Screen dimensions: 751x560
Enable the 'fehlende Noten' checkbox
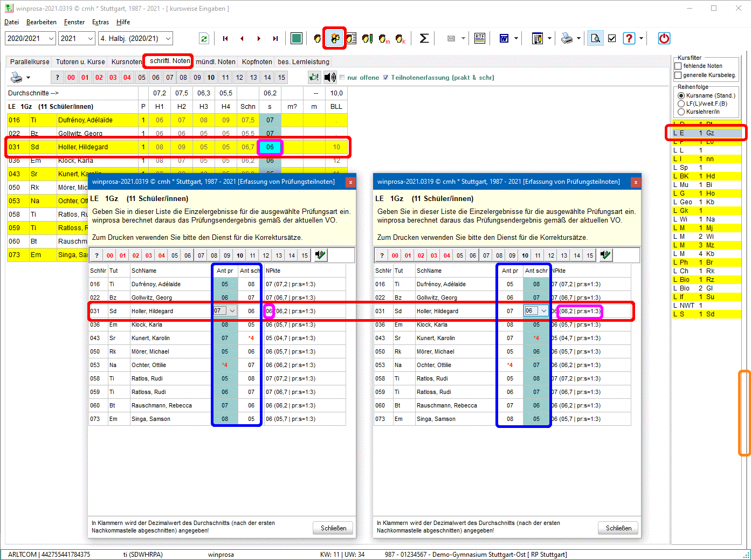[x=678, y=66]
